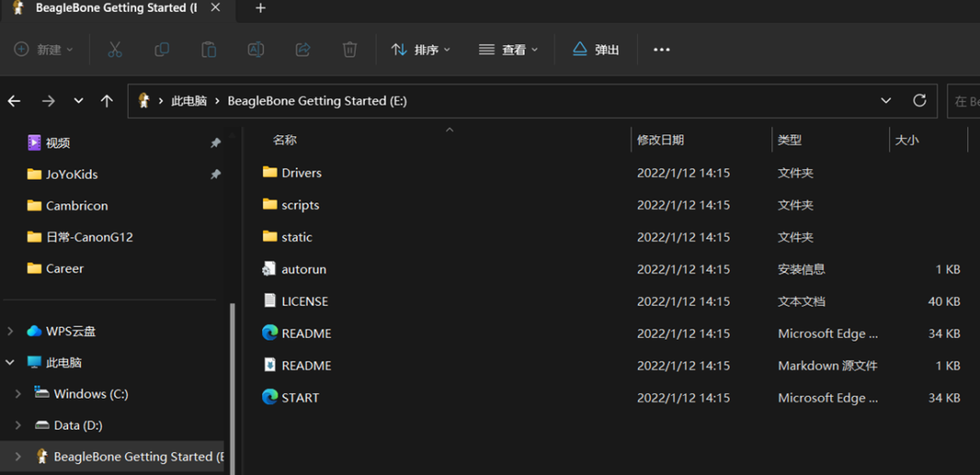Select the scripts folder icon
Viewport: 980px width, 475px height.
(x=269, y=204)
